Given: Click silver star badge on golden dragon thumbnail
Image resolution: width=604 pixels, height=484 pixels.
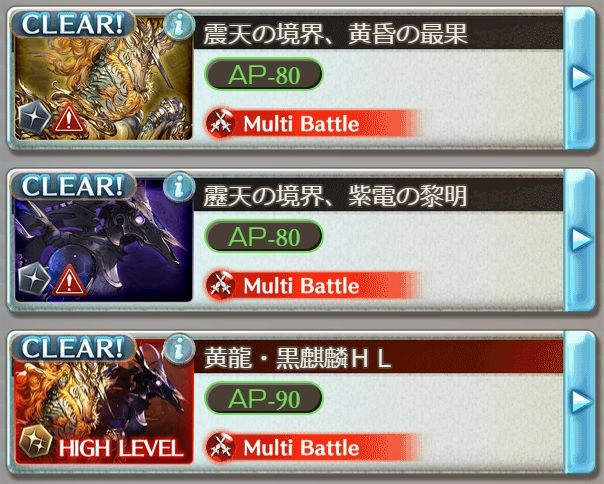Looking at the screenshot, I should [34, 119].
